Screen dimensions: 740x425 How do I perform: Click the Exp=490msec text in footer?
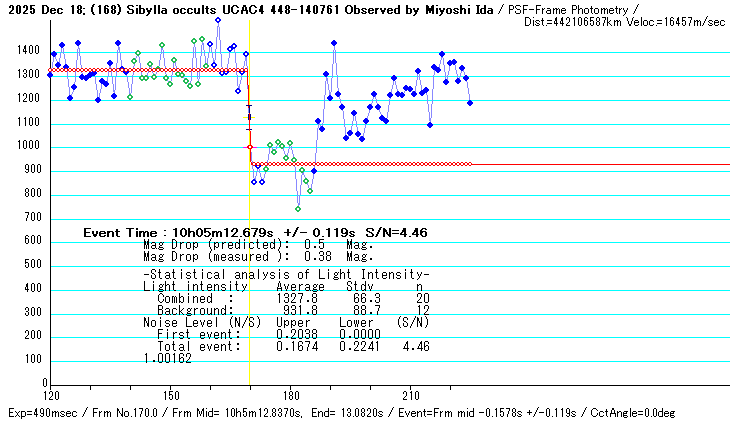click(38, 413)
